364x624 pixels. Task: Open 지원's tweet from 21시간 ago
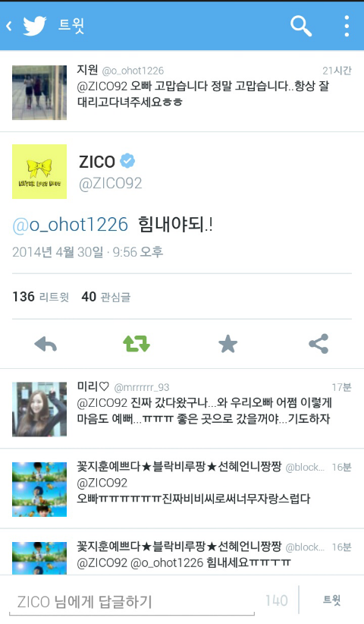(x=182, y=92)
